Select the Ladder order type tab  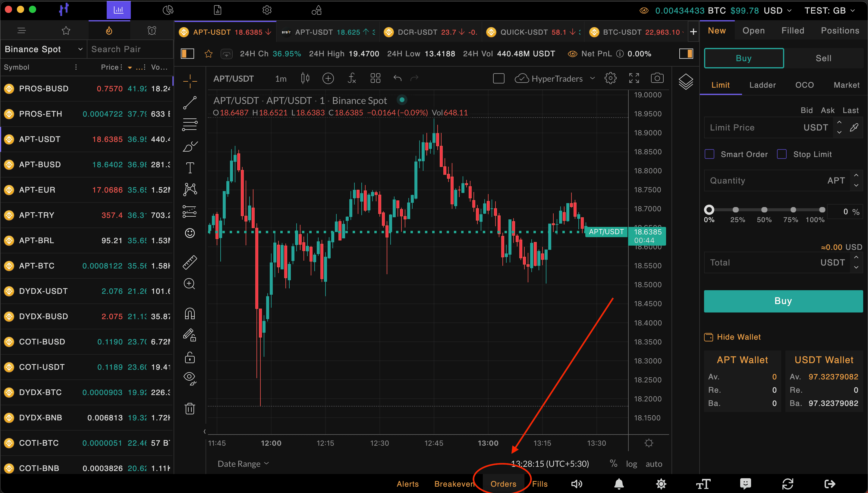click(x=763, y=85)
